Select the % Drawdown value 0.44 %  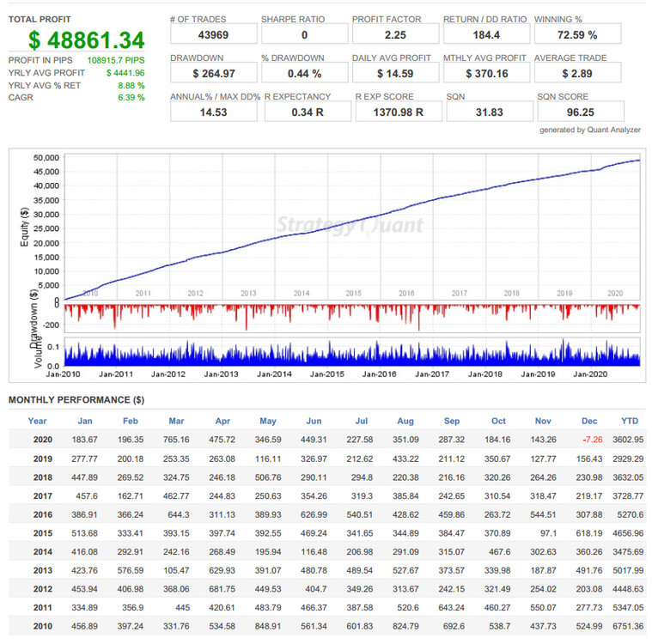coord(304,74)
